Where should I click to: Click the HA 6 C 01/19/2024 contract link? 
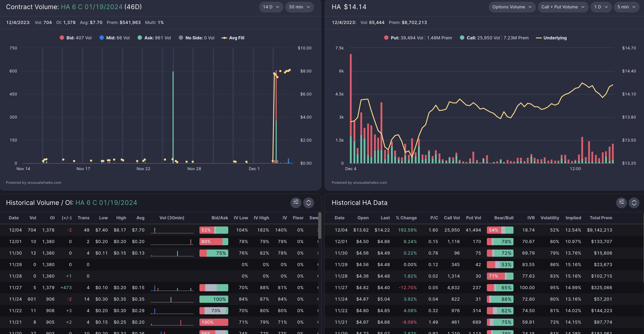(x=92, y=7)
